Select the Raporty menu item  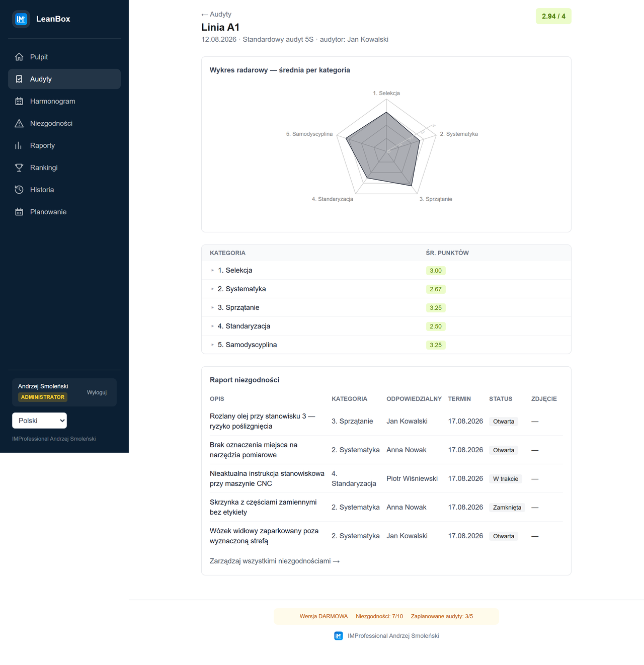[x=64, y=145]
